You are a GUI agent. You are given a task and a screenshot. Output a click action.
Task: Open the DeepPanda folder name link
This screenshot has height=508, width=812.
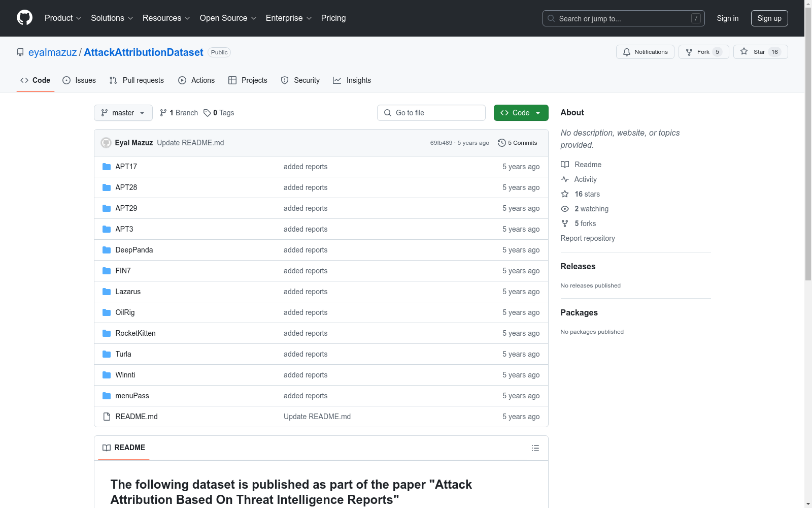coord(134,250)
